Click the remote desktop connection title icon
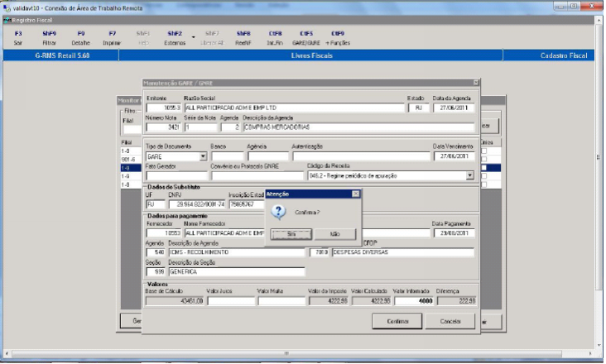 click(7, 7)
